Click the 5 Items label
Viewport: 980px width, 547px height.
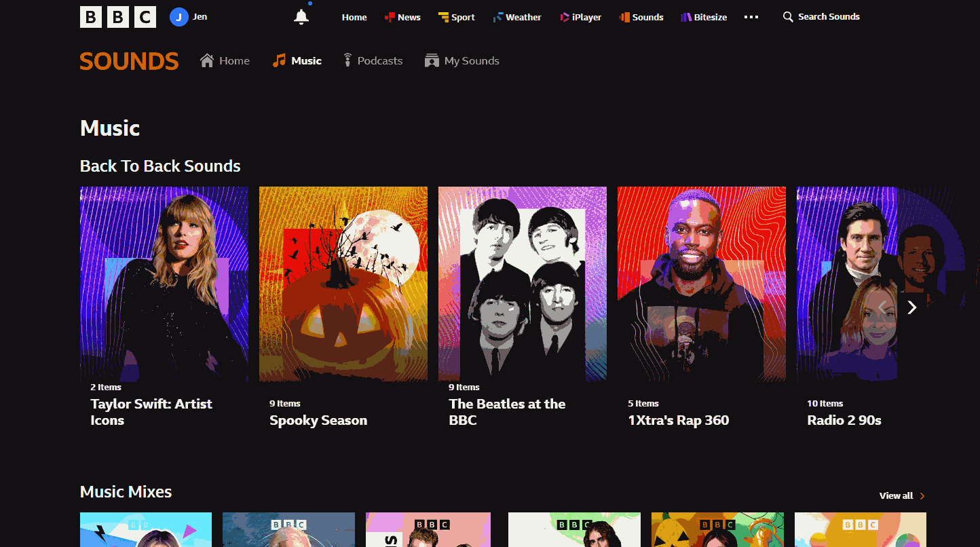pos(643,404)
